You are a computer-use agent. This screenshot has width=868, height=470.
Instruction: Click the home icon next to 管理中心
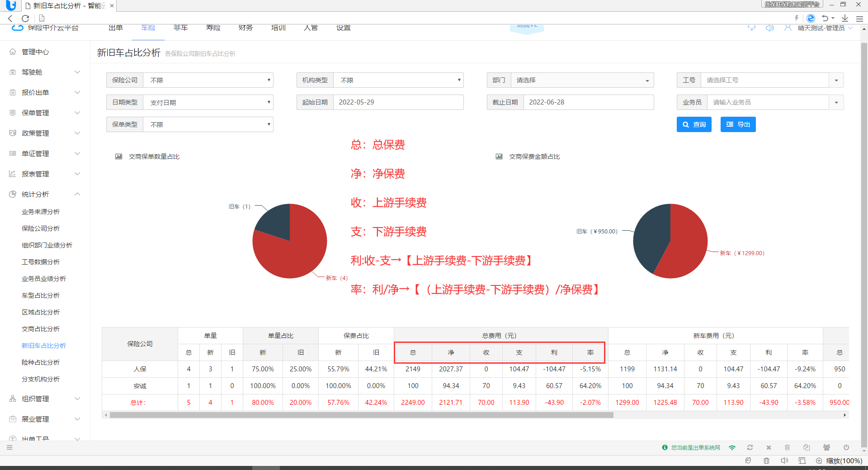13,52
